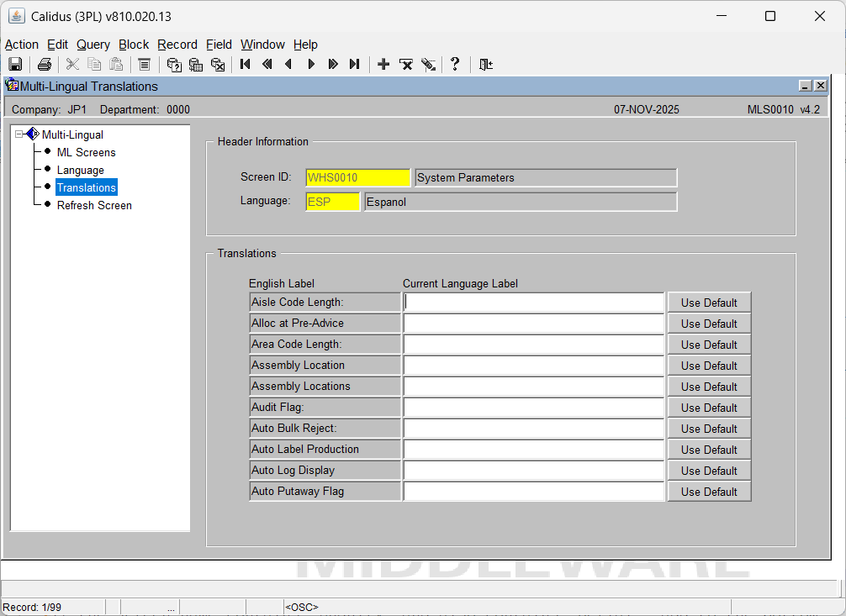The image size is (846, 616).
Task: Open the Query menu
Action: coord(93,45)
